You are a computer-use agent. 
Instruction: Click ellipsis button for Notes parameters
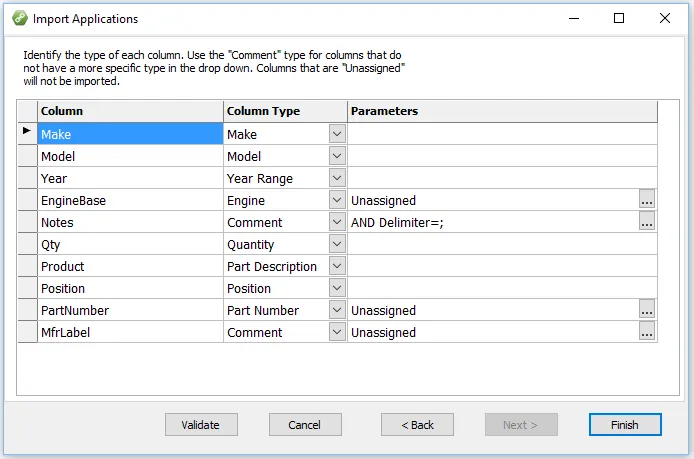(x=647, y=223)
